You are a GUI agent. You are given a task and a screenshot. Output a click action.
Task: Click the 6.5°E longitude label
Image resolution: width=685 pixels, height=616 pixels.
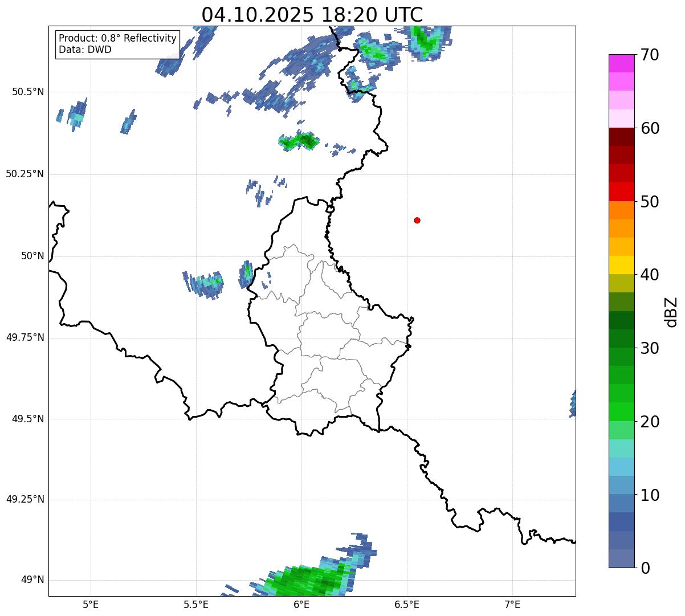click(x=407, y=605)
